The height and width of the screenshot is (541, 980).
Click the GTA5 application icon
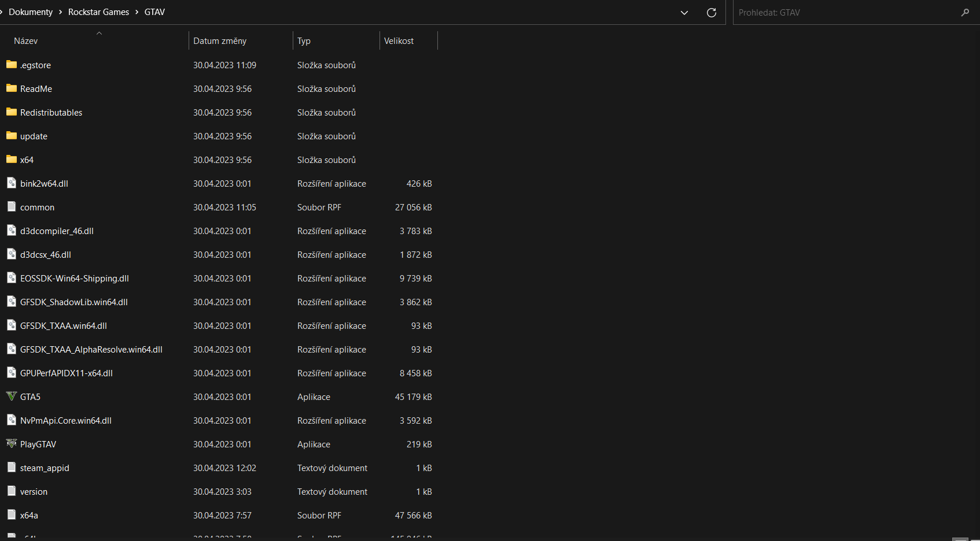(12, 397)
